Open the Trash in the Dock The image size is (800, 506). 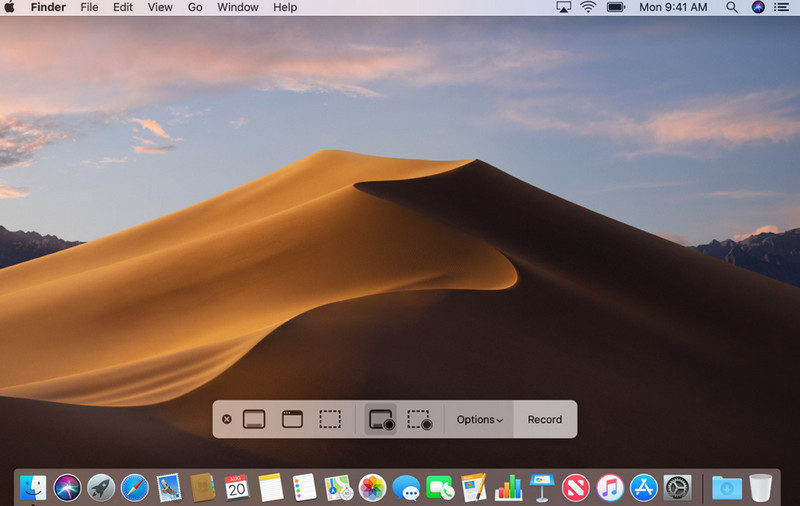[761, 487]
